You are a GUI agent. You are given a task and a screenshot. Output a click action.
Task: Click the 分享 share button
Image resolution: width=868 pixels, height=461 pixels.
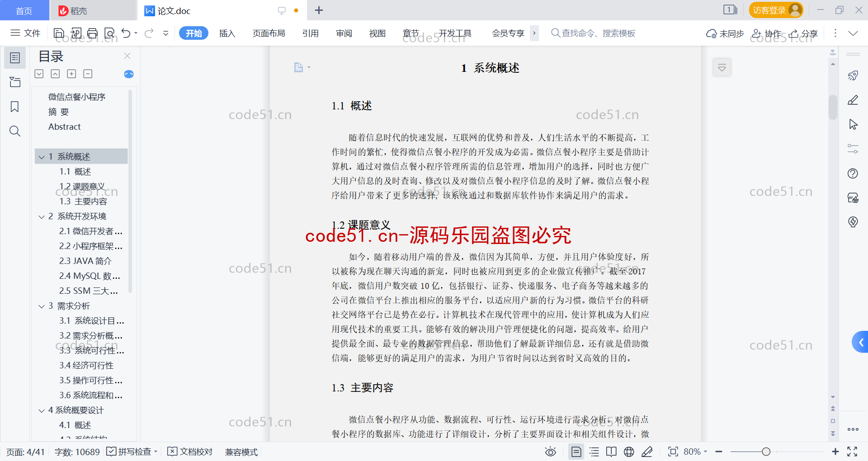[803, 33]
